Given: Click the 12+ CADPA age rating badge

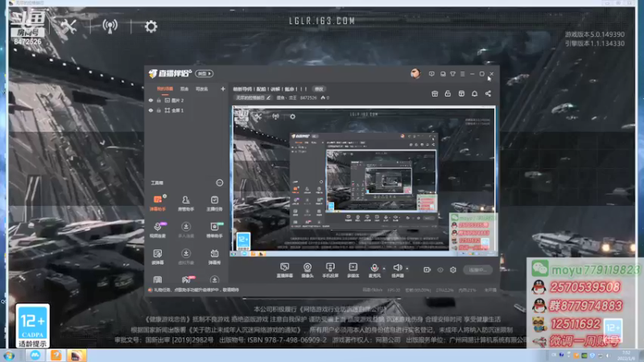Looking at the screenshot, I should [32, 326].
